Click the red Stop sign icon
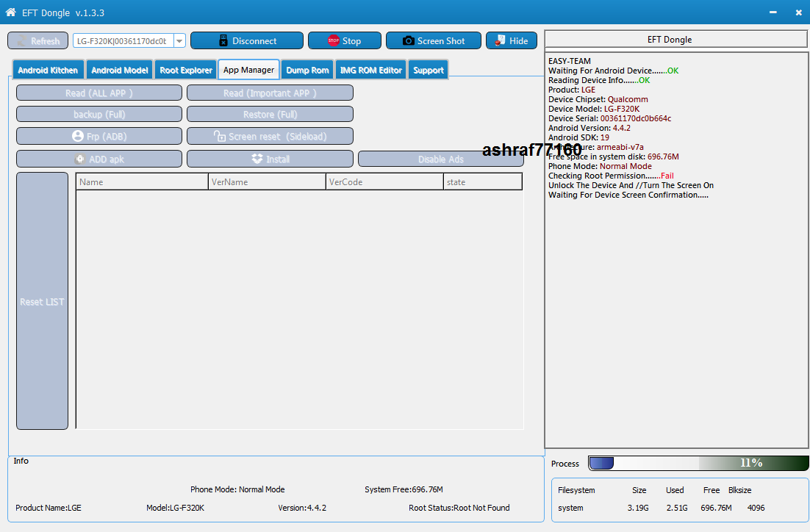This screenshot has width=810, height=532. pos(333,41)
